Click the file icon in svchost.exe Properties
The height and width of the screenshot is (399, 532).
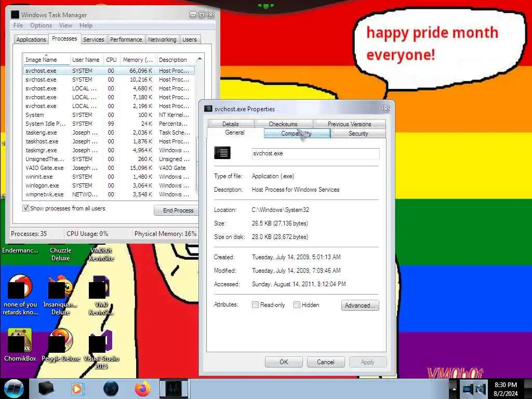222,153
